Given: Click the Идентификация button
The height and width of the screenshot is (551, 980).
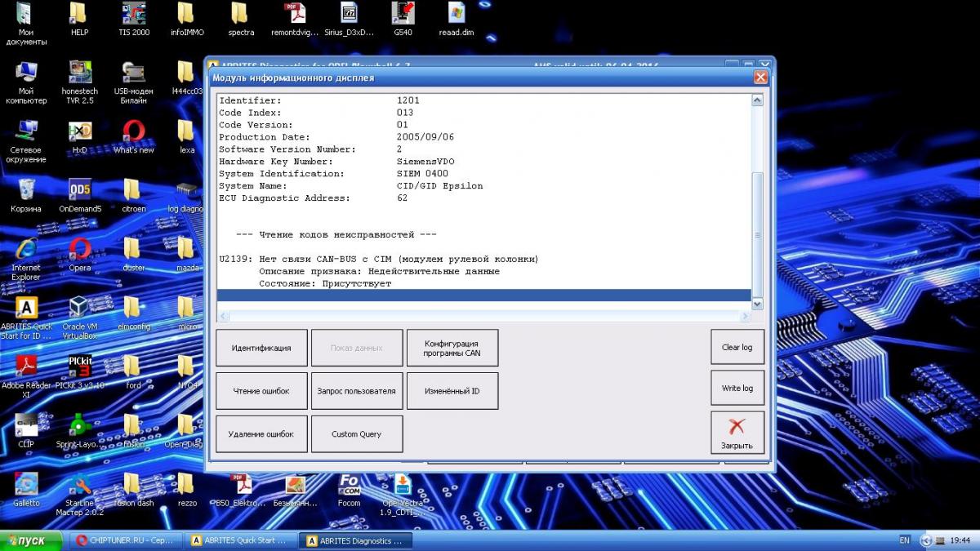Looking at the screenshot, I should click(261, 348).
